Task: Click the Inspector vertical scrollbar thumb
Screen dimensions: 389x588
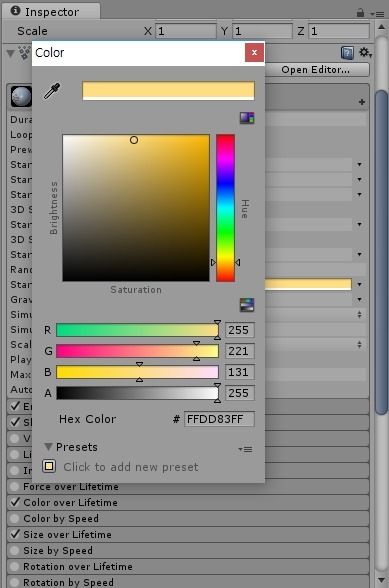Action: tap(382, 252)
